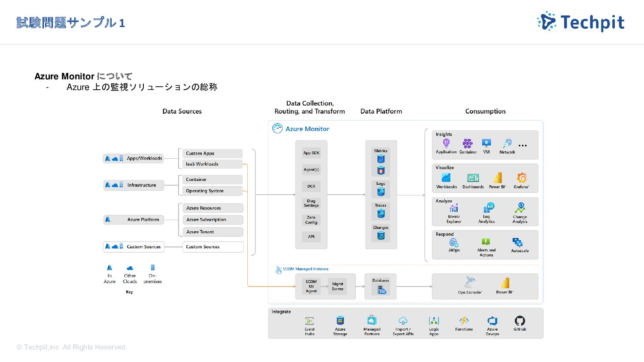Click the App SDK box
The width and height of the screenshot is (644, 362).
click(x=311, y=153)
